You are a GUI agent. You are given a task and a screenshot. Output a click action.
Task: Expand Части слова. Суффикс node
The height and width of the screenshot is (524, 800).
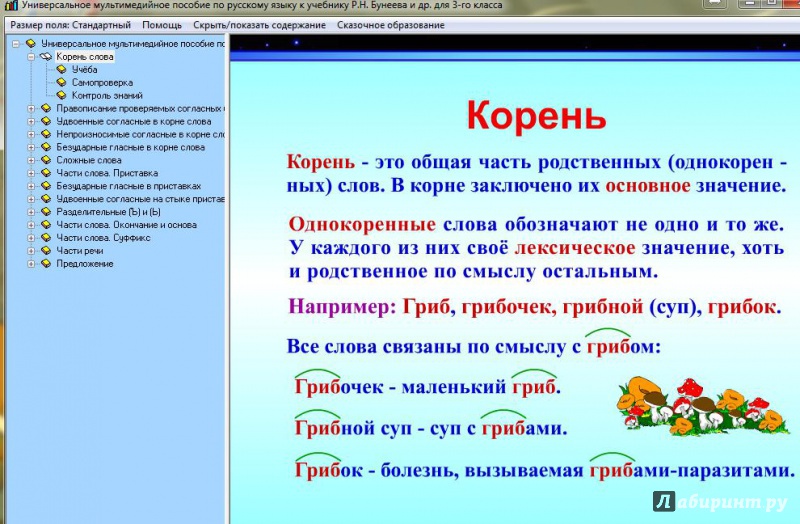(x=31, y=238)
